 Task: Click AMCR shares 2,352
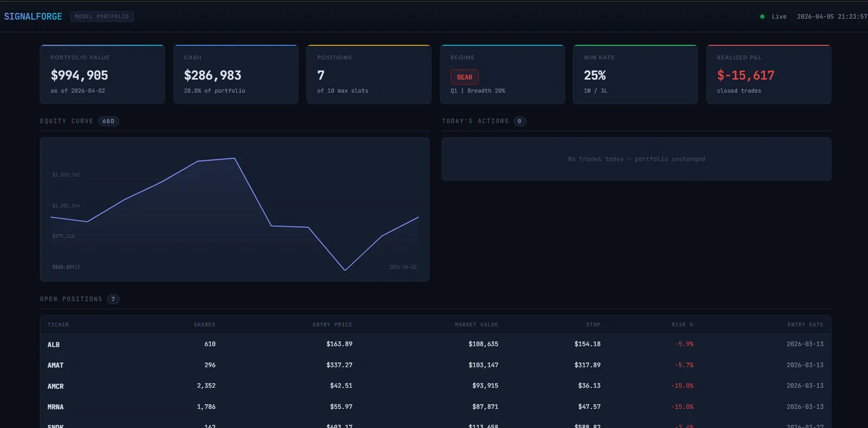point(206,386)
